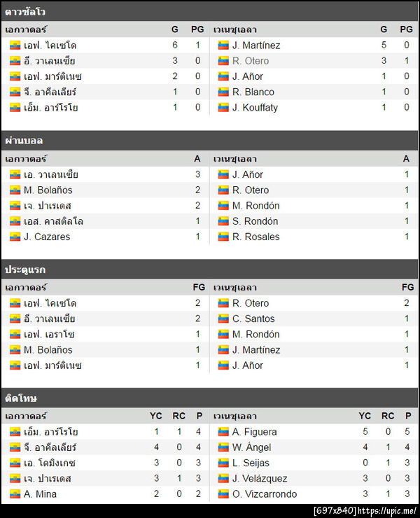This screenshot has width=420, height=518.
Task: Click the J. Velázquez player name
Action: point(260,479)
